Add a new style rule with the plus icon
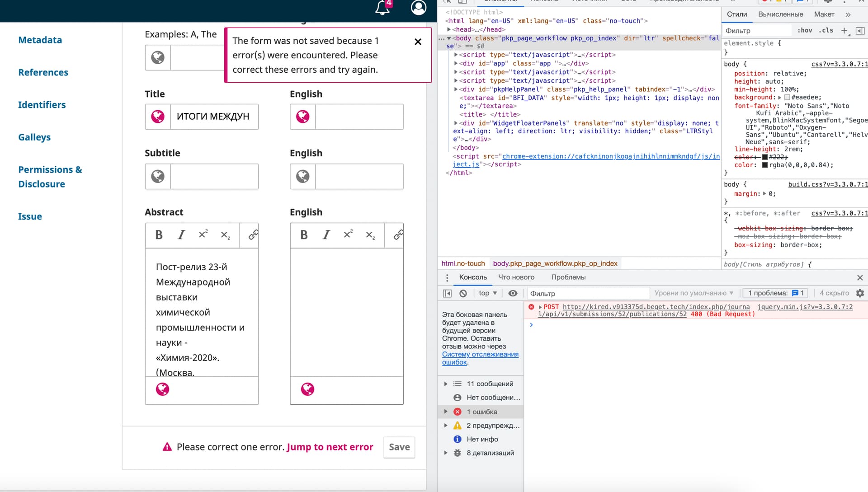Screen dimensions: 868x492 [844, 31]
